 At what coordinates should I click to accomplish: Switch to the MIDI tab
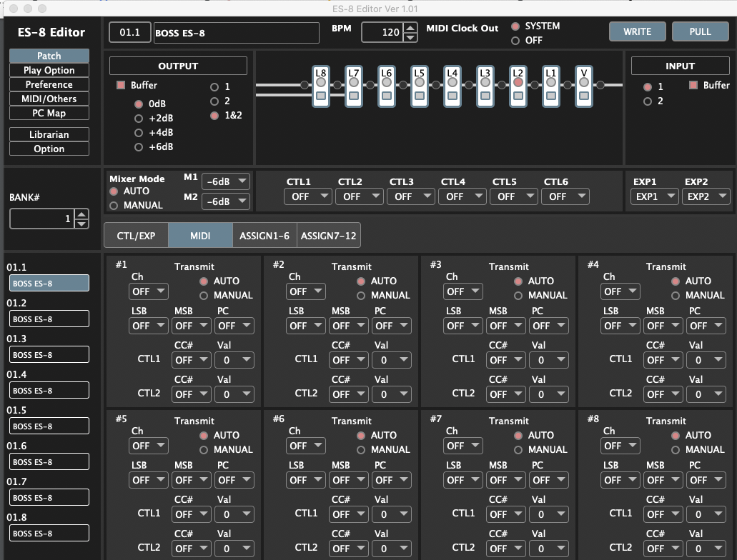(x=200, y=236)
